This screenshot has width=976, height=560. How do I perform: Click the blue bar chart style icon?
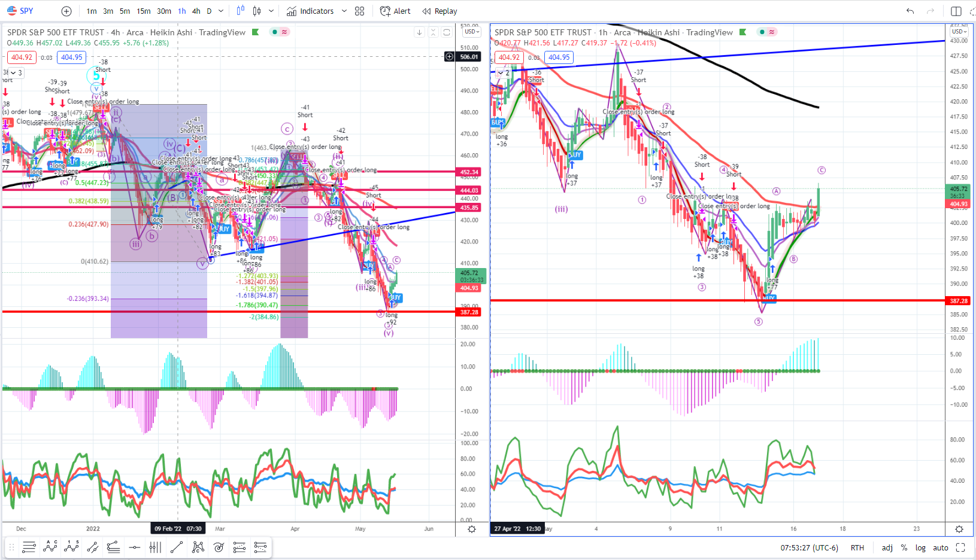[241, 11]
